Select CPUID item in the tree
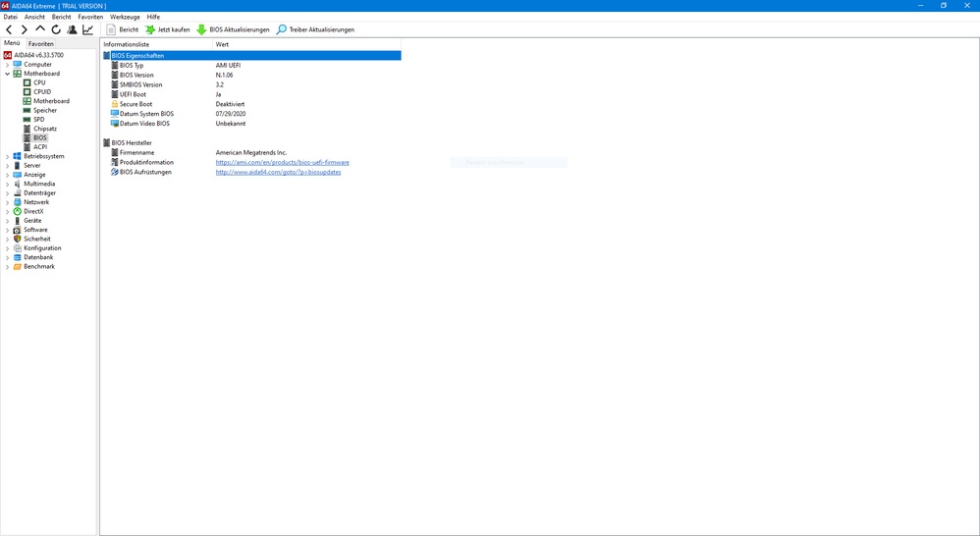980x536 pixels. (42, 92)
